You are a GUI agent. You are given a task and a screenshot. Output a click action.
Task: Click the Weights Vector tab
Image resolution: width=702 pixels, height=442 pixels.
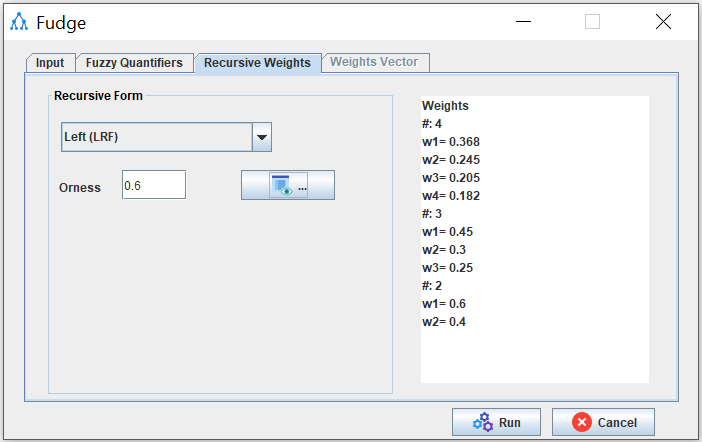pos(376,62)
